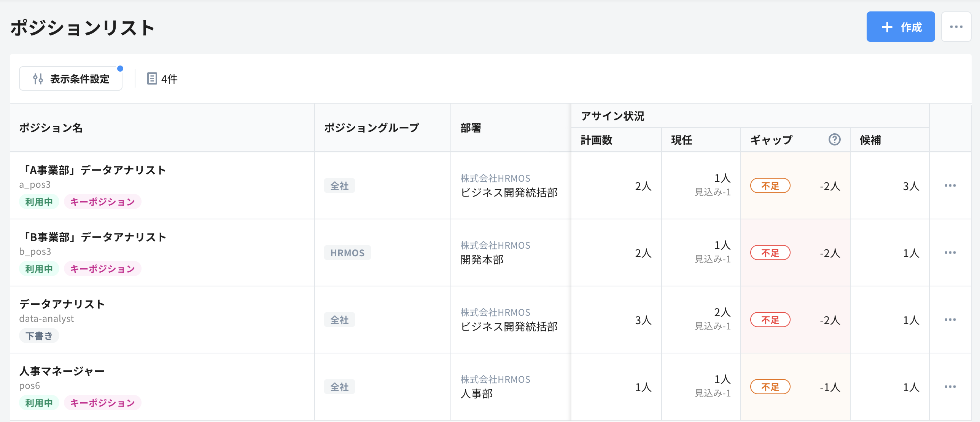Open the row menu for 「B事業部」データアナリスト

pyautogui.click(x=950, y=252)
